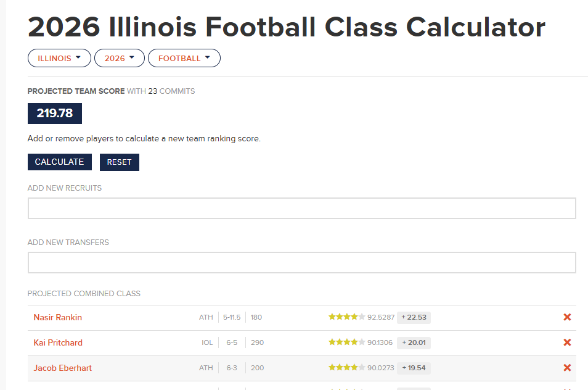
Task: Click the 219.78 projected team score
Action: 54,114
